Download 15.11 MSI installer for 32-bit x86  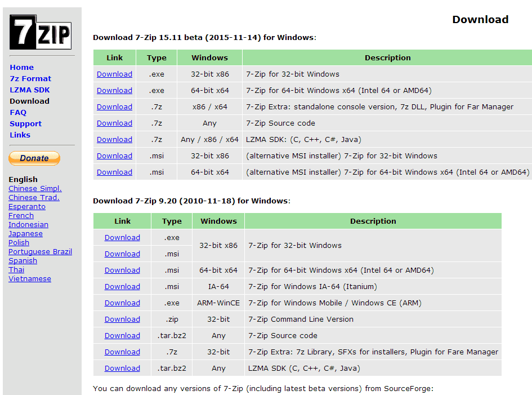click(x=115, y=156)
